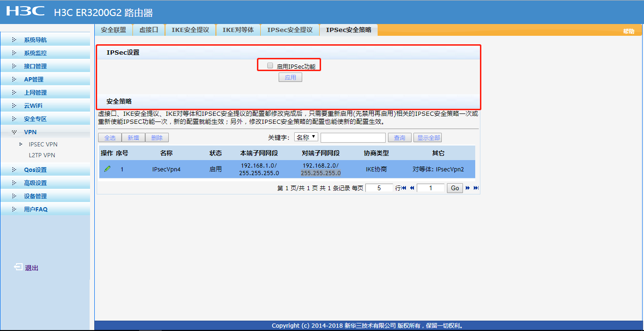
Task: Click the pencil edit icon for IPsecVpn4
Action: click(107, 169)
